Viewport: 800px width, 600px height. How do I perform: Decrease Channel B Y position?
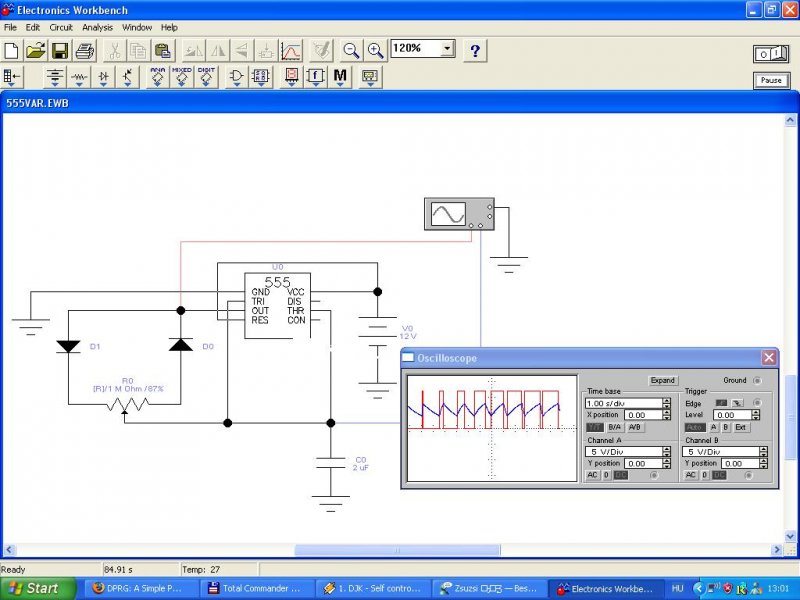764,466
